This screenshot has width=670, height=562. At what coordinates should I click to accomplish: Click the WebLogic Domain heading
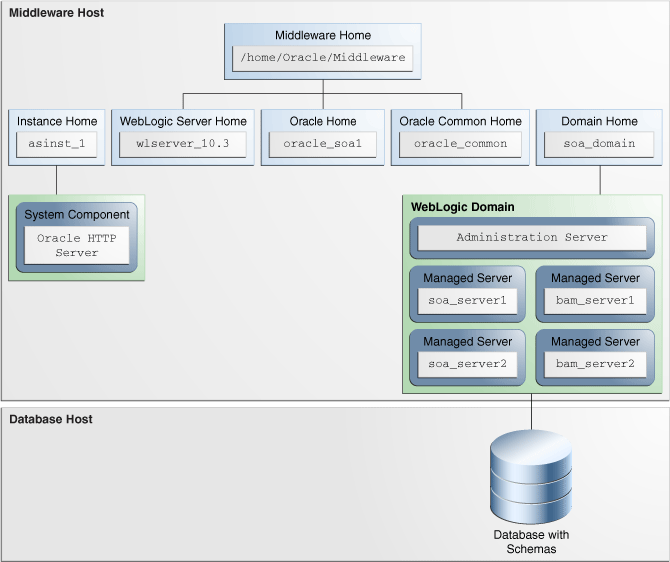[462, 207]
